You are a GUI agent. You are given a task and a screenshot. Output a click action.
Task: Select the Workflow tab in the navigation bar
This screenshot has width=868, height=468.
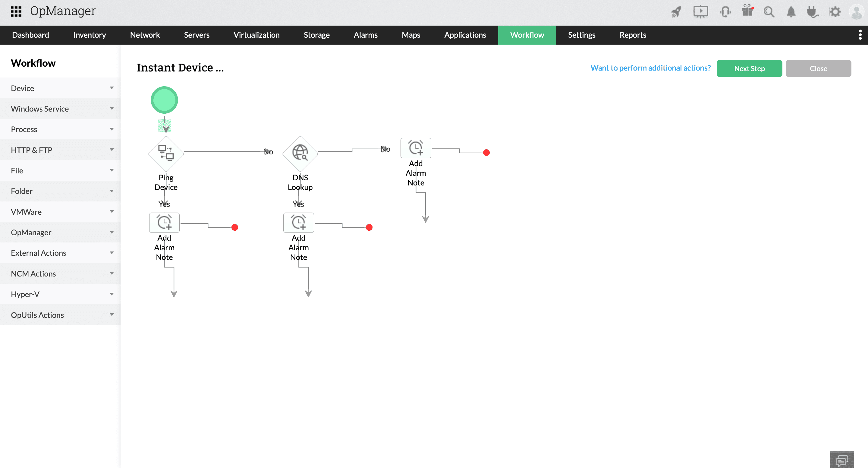coord(527,35)
